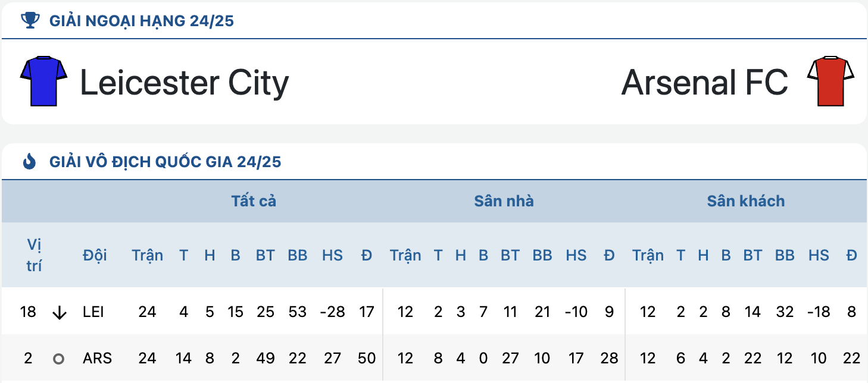The width and height of the screenshot is (868, 383).
Task: Click the Đội column header
Action: (95, 255)
